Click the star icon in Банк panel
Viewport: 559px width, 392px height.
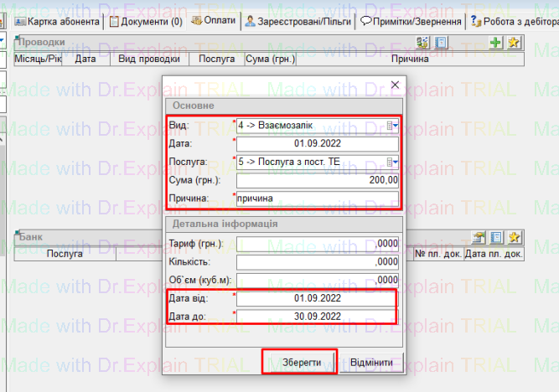[x=514, y=238]
